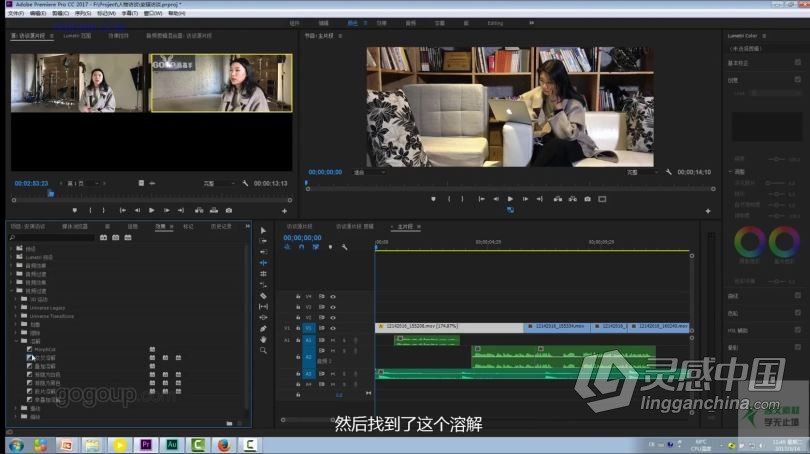The image size is (810, 454).
Task: Toggle eye visibility for track V4
Action: click(x=333, y=296)
